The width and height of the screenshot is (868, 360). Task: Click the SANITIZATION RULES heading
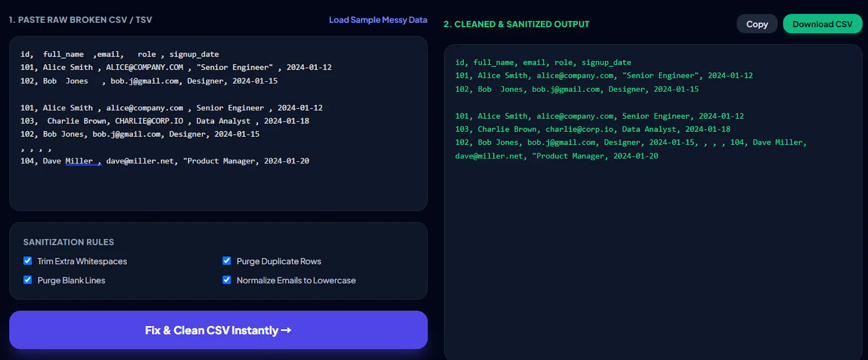click(x=68, y=242)
